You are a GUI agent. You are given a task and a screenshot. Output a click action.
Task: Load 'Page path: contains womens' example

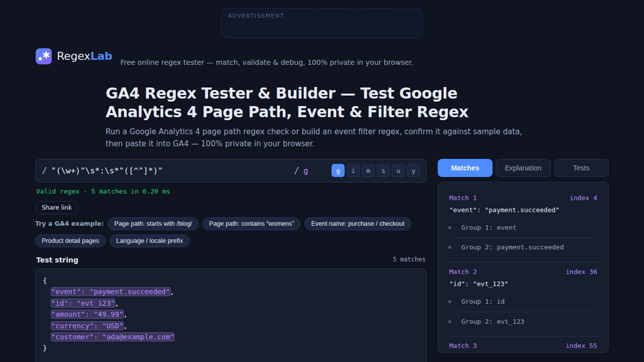pyautogui.click(x=252, y=224)
